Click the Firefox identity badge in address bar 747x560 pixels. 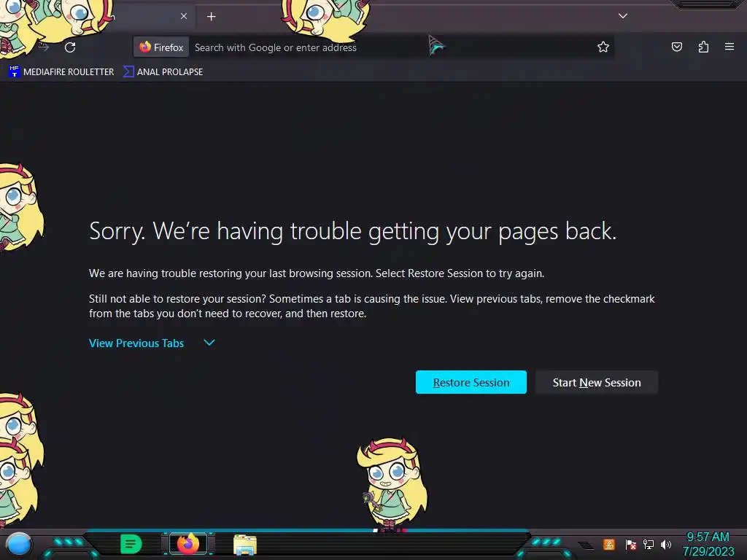[161, 47]
